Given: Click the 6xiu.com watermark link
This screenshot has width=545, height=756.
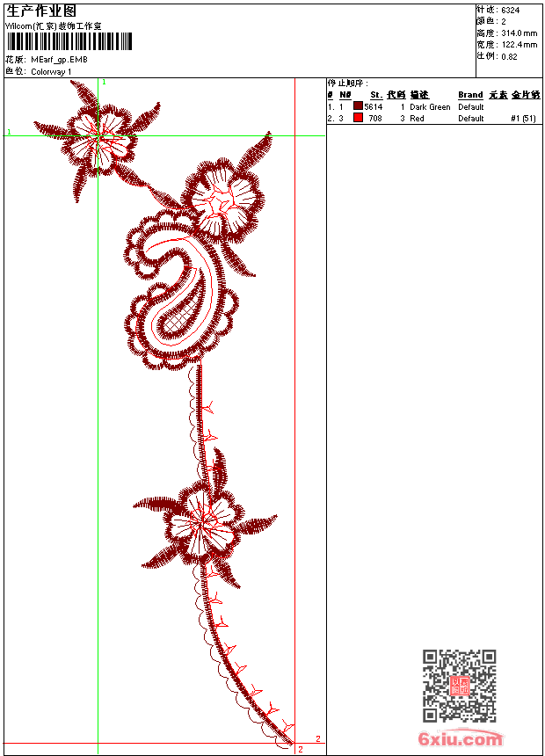Looking at the screenshot, I should (460, 738).
